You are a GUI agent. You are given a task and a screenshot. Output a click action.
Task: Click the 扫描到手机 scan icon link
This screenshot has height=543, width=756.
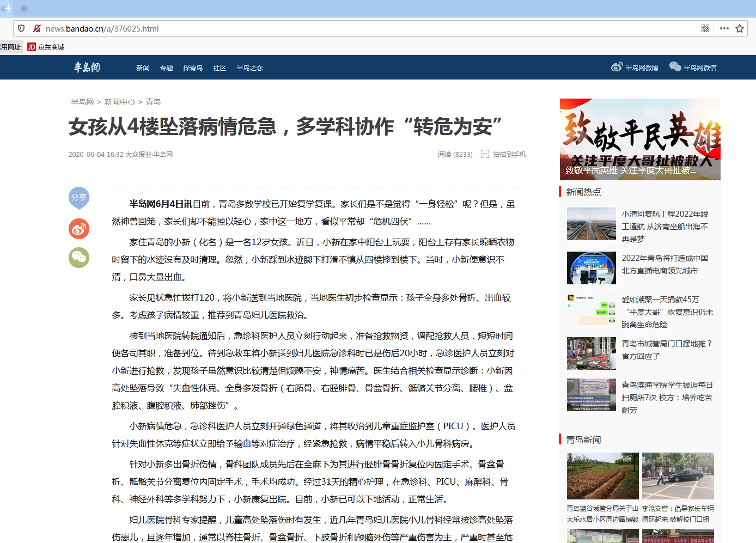click(x=504, y=155)
